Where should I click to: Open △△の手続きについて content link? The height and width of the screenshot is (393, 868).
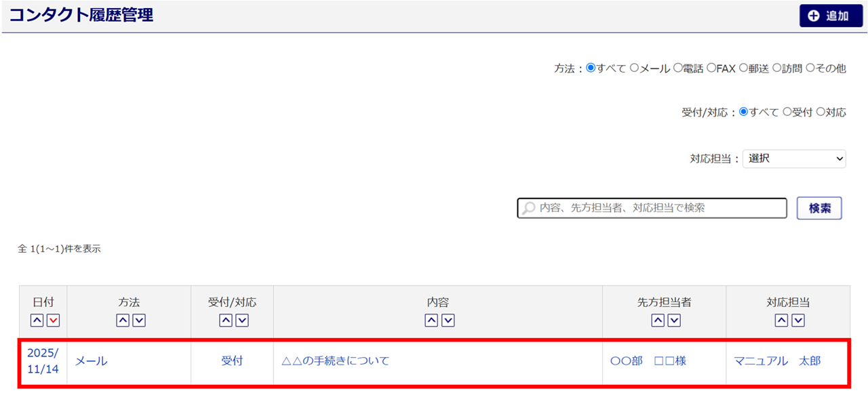click(x=335, y=361)
